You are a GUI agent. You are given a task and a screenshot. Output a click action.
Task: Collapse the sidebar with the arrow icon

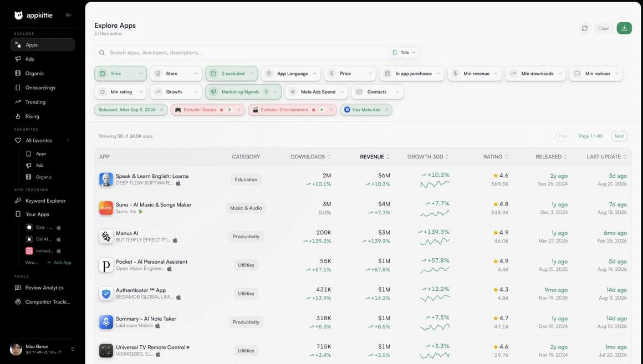tap(69, 15)
